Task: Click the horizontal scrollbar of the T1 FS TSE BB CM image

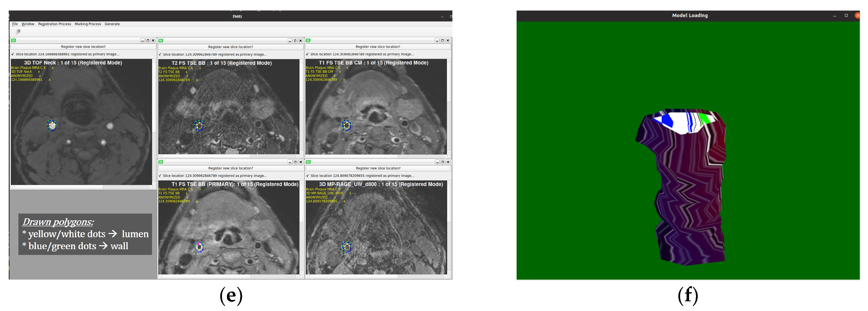Action: pyautogui.click(x=376, y=156)
